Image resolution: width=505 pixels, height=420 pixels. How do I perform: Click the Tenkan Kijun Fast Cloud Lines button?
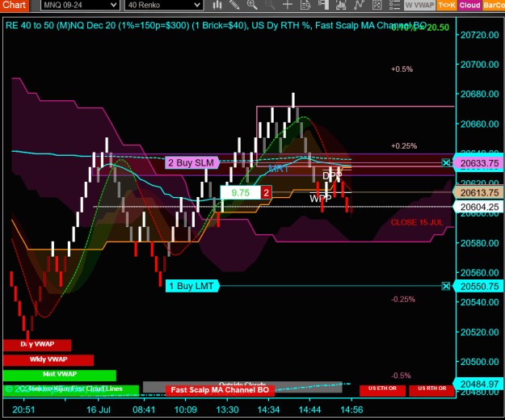pos(71,389)
